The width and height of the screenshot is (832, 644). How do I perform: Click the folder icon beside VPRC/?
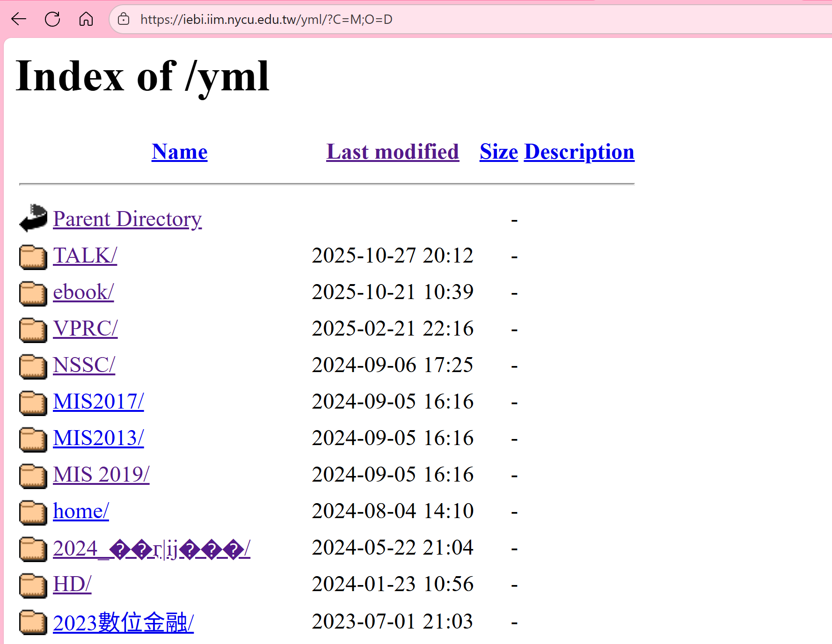(x=33, y=330)
